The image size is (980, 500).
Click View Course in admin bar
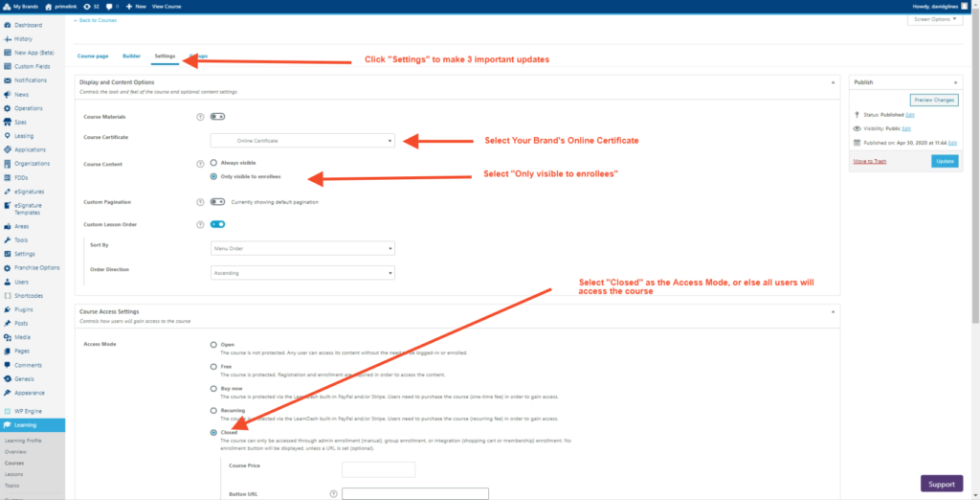click(167, 6)
